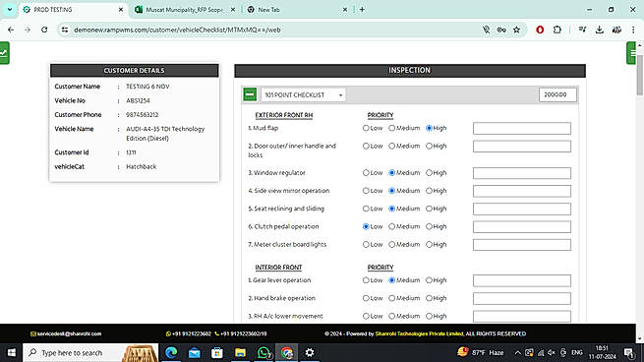Click remarks field for Gear lever operation
Image resolution: width=644 pixels, height=362 pixels.
[x=522, y=280]
